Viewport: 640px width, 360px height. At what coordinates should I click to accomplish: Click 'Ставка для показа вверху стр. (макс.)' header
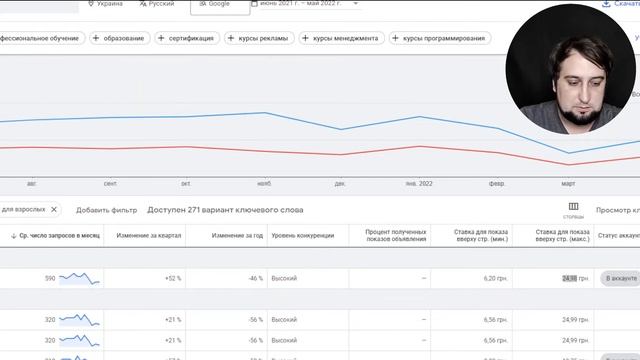(562, 236)
